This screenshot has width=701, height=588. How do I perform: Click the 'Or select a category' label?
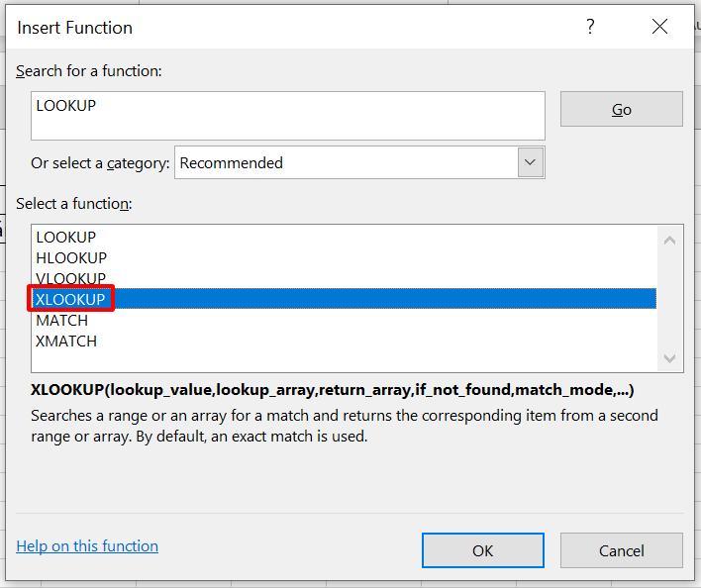tap(101, 163)
